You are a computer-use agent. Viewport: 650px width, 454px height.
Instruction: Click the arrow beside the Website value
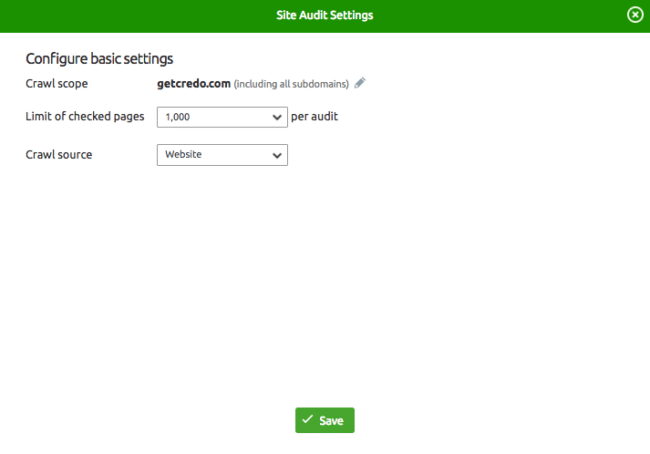coord(277,155)
